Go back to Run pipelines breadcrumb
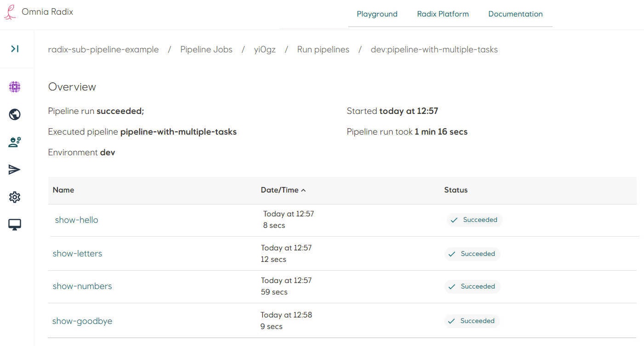This screenshot has height=346, width=644. tap(323, 50)
